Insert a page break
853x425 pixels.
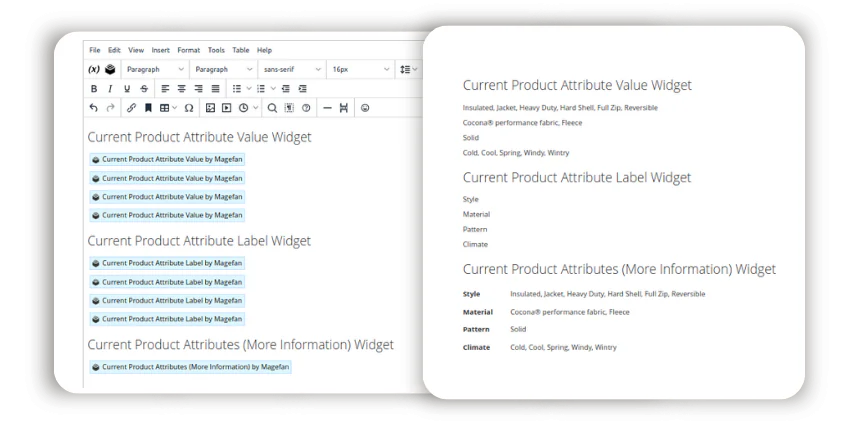343,108
